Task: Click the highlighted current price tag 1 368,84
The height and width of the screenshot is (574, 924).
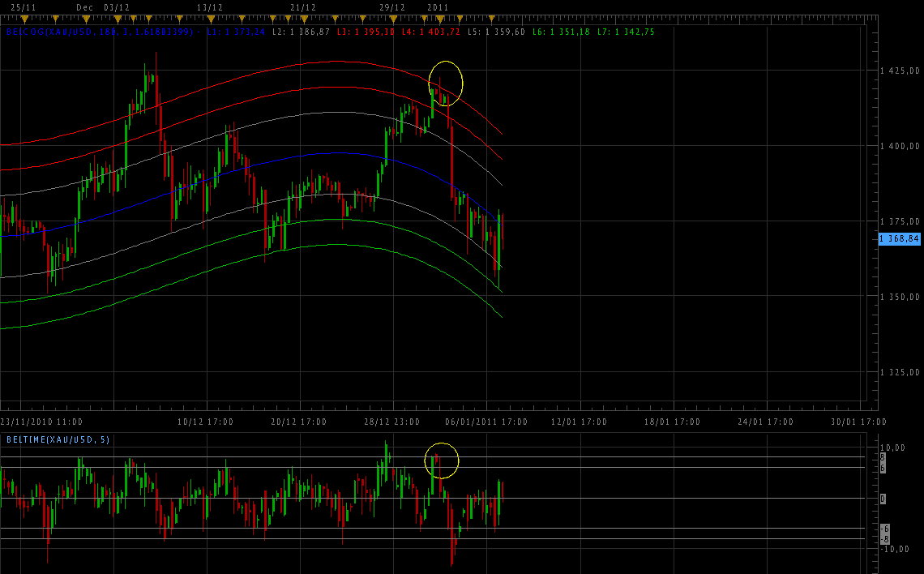Action: pyautogui.click(x=899, y=238)
